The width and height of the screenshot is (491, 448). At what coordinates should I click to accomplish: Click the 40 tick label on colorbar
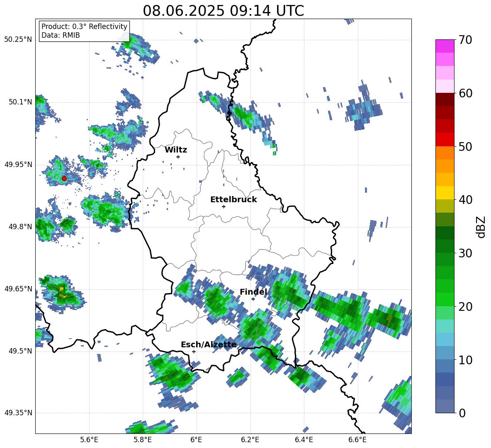(465, 200)
